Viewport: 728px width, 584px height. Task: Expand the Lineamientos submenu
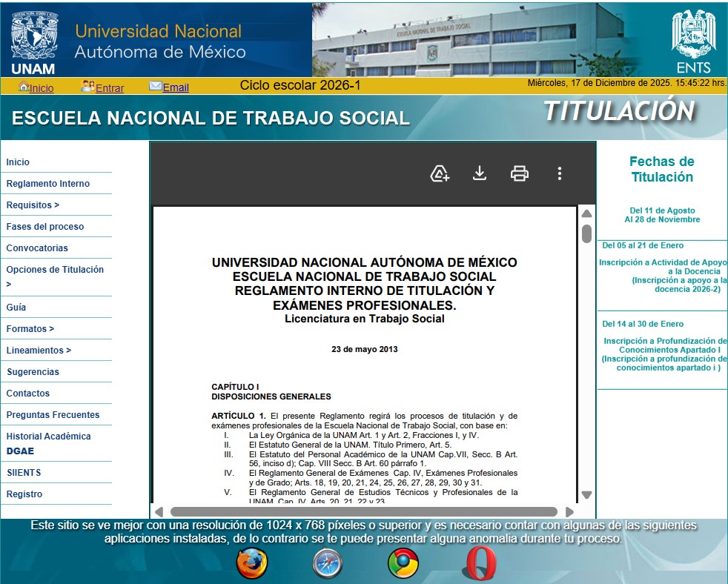coord(39,350)
